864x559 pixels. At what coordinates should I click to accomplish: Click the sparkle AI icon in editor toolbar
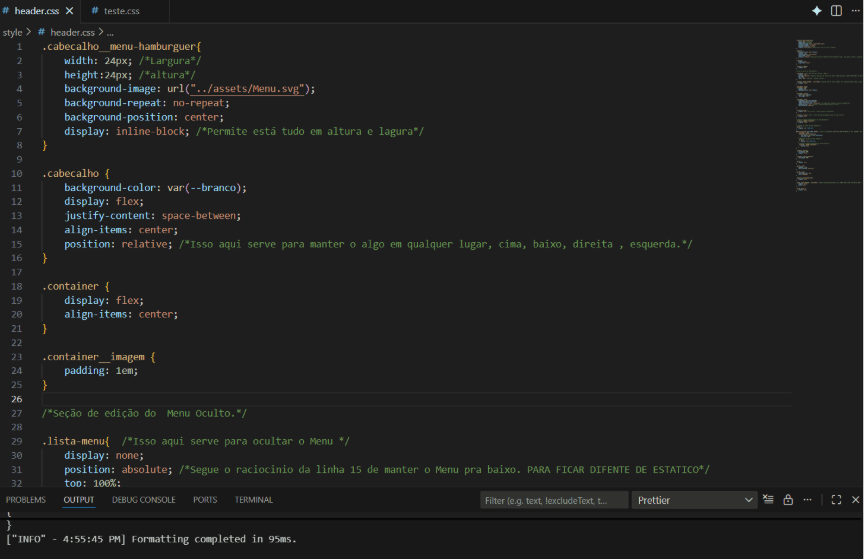816,10
